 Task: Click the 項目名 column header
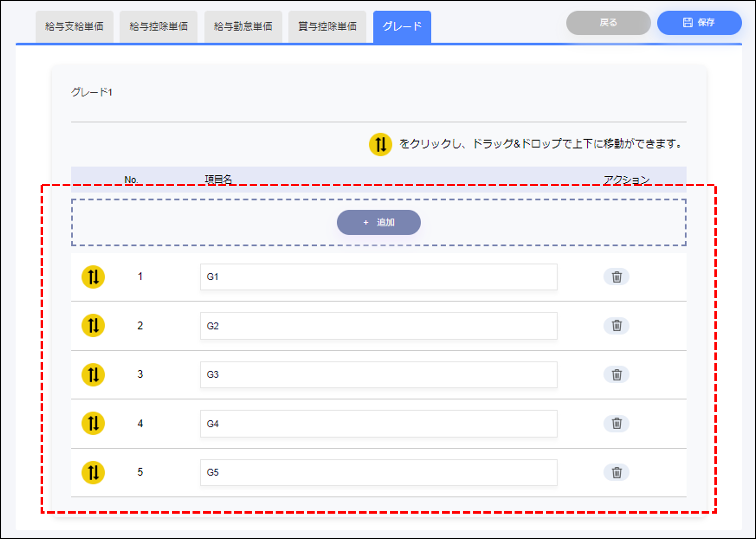(218, 179)
